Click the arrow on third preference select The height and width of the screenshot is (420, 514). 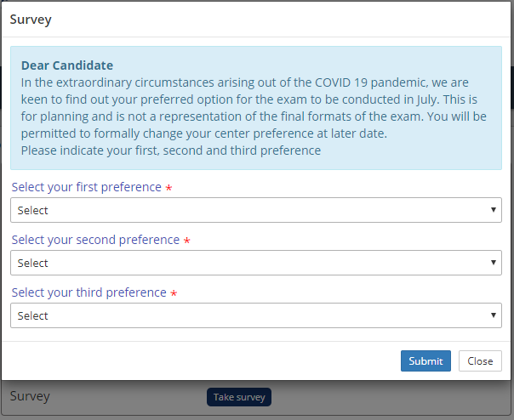tap(494, 315)
